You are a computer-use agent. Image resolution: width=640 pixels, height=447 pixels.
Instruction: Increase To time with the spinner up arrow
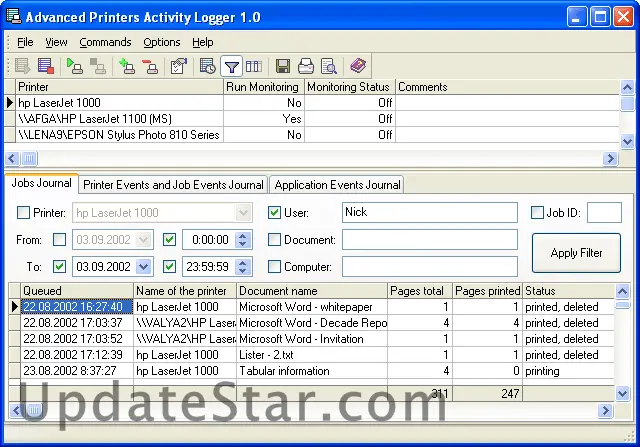(x=243, y=262)
